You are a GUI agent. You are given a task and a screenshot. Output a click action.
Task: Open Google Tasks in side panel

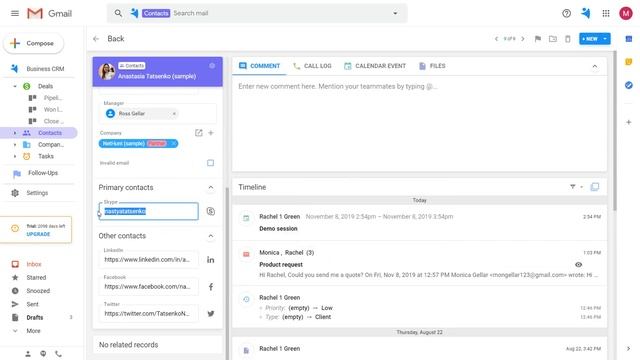coord(629,85)
